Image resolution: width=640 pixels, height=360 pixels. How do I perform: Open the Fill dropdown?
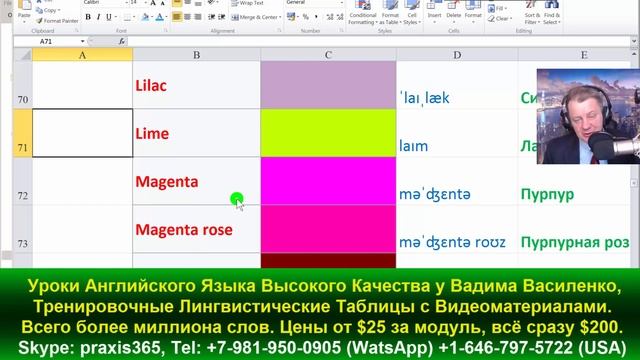498,9
